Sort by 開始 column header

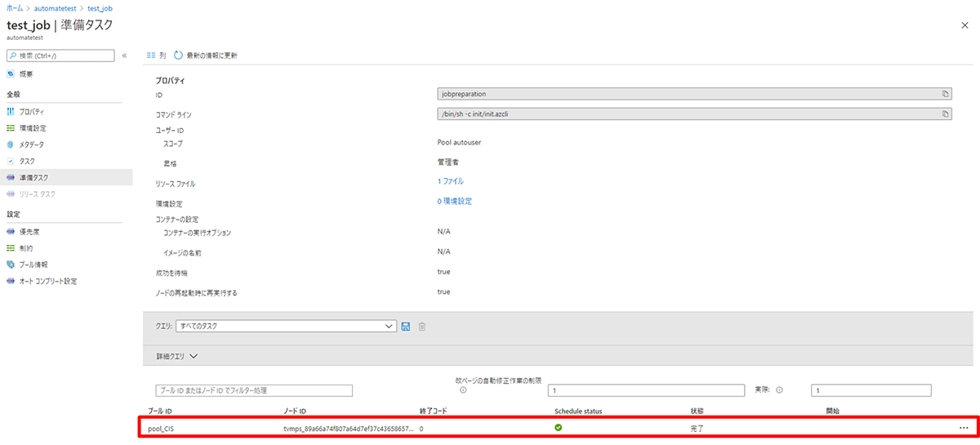click(833, 411)
